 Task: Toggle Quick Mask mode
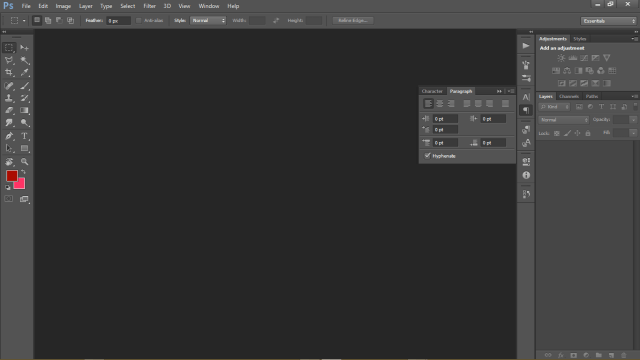tap(9, 199)
